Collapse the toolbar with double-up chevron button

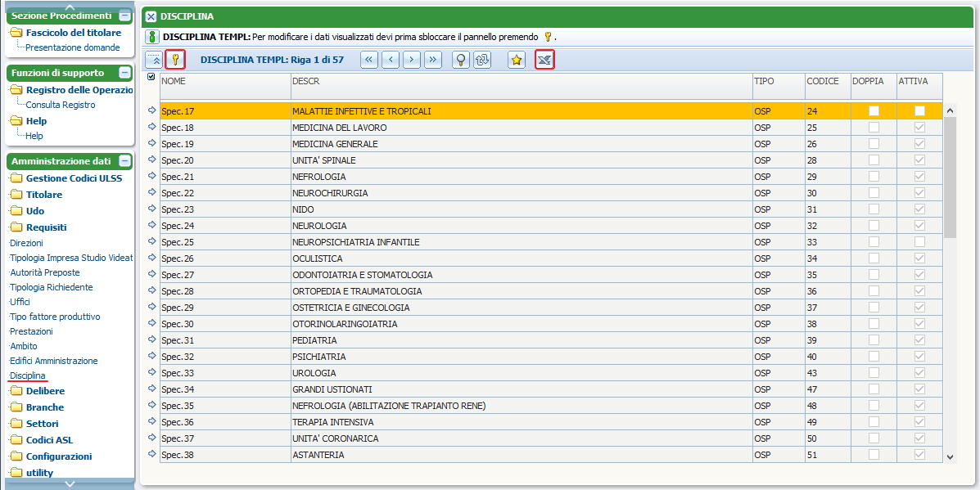pos(154,60)
